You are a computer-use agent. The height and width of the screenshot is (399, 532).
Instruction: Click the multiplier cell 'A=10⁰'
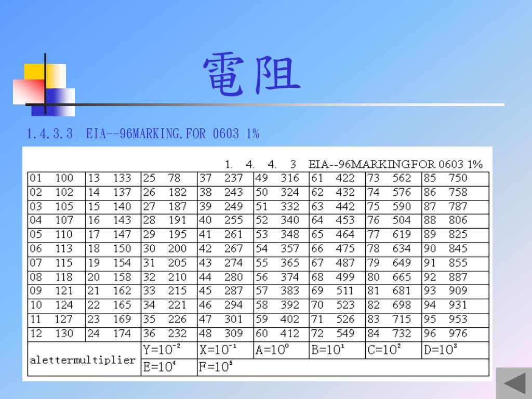pyautogui.click(x=282, y=350)
